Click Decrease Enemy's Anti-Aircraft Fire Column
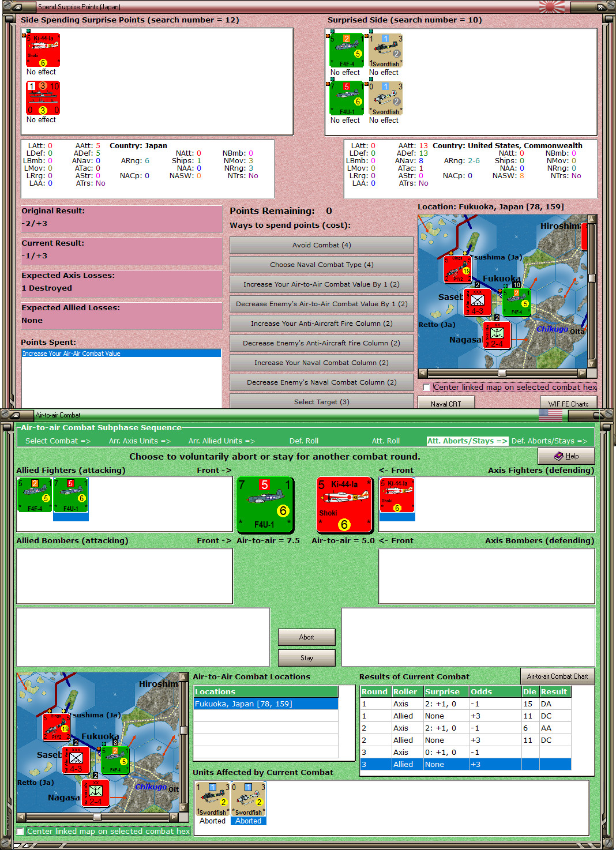 coord(322,343)
